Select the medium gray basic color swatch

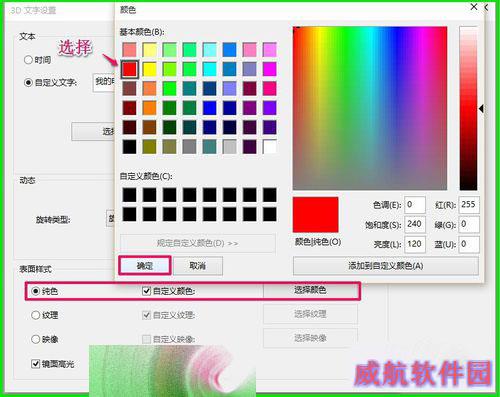tap(189, 147)
